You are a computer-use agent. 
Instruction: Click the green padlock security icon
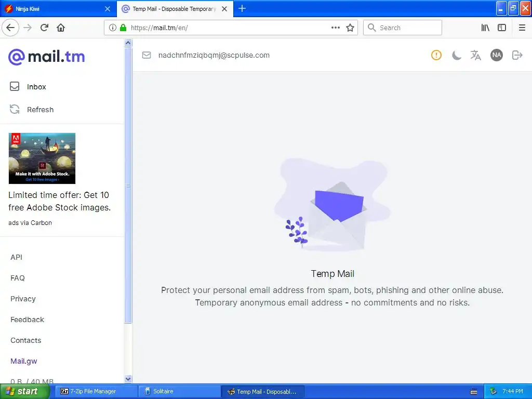123,28
